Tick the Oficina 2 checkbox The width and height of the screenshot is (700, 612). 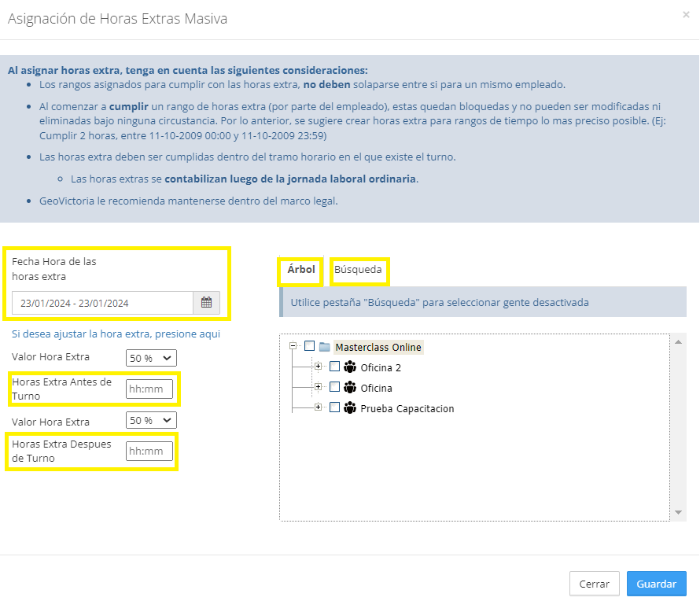pyautogui.click(x=334, y=367)
